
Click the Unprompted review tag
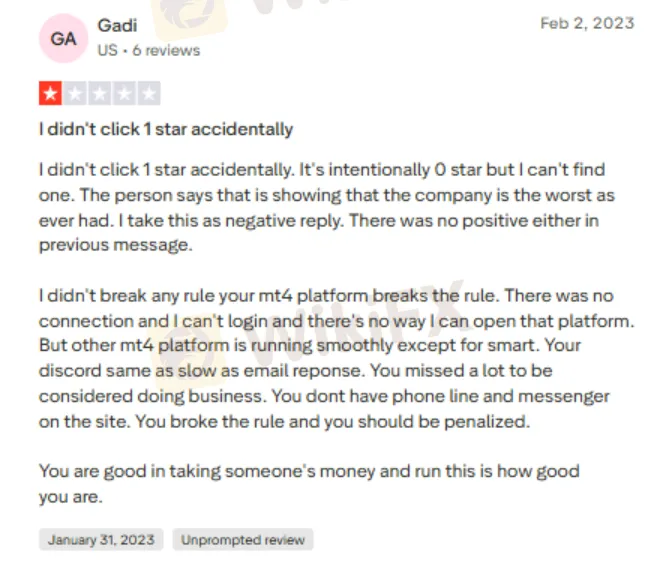[242, 540]
